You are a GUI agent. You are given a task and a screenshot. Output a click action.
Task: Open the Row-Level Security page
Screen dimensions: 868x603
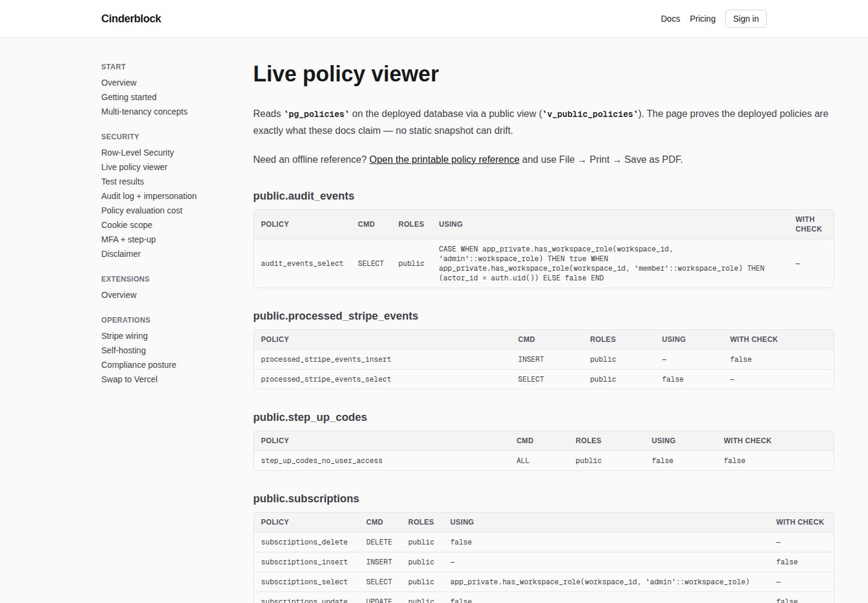[x=137, y=153]
